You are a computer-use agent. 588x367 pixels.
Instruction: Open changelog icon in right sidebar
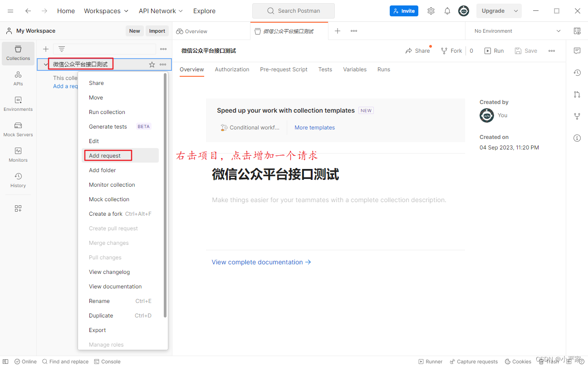(x=577, y=73)
